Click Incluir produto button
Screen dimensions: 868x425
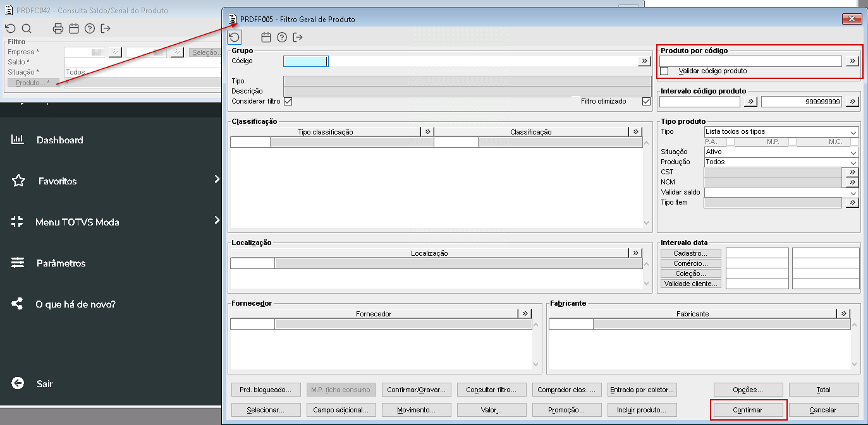point(642,410)
